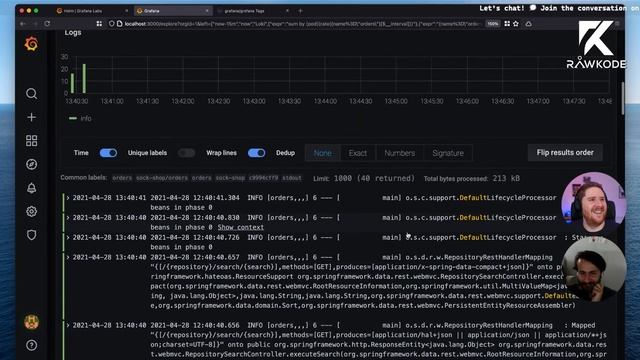Open the user profile avatar in sidebar
Viewport: 640px width, 360px height.
[31, 322]
